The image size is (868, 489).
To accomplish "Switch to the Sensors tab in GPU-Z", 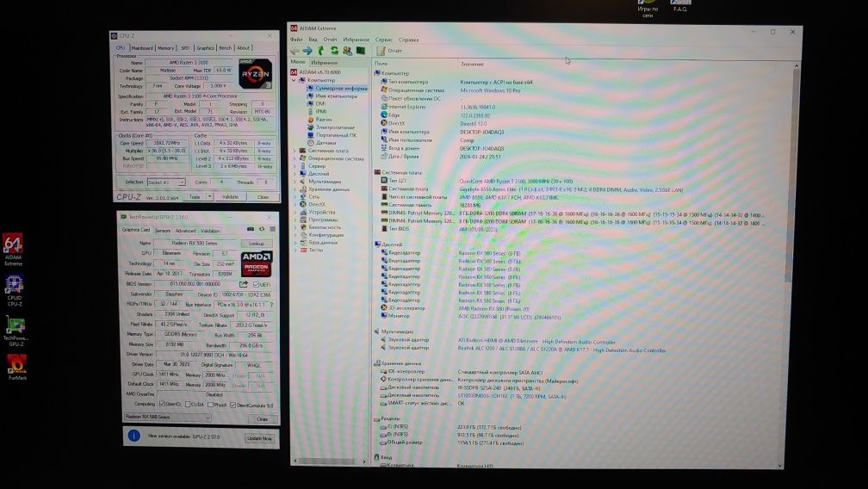I will pos(162,231).
